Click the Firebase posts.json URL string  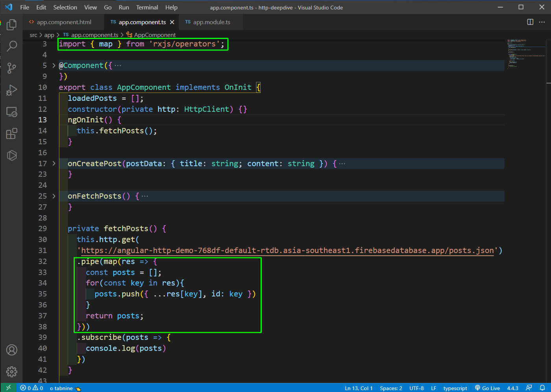click(x=287, y=250)
